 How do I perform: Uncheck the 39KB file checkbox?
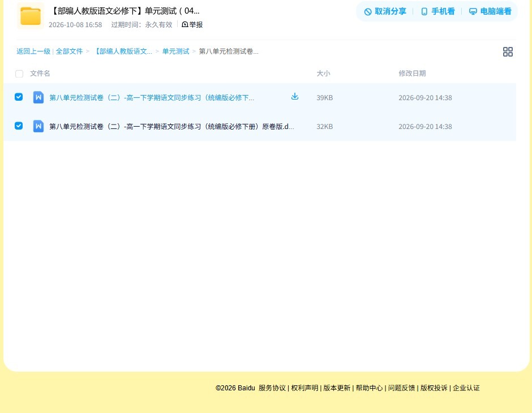pos(19,97)
